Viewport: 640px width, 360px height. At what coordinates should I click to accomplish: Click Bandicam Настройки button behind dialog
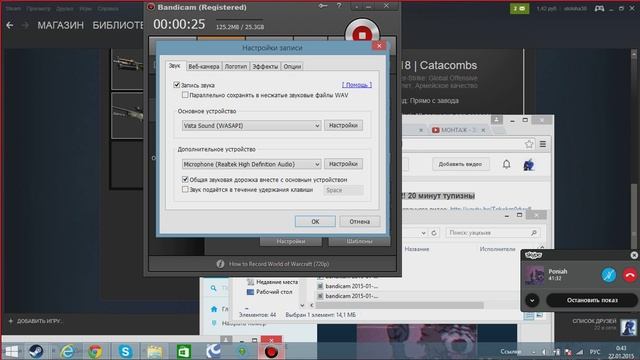pos(291,241)
